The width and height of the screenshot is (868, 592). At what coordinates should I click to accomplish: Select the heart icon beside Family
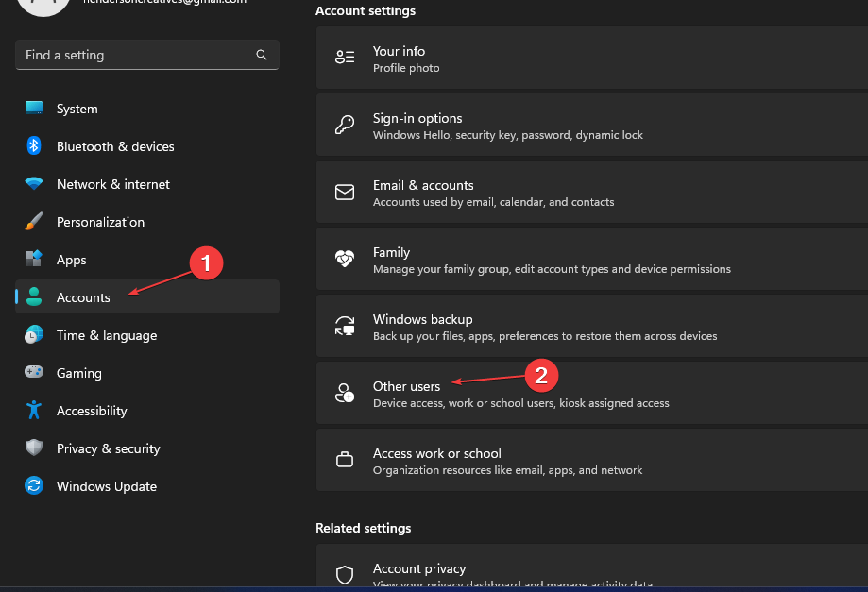344,259
